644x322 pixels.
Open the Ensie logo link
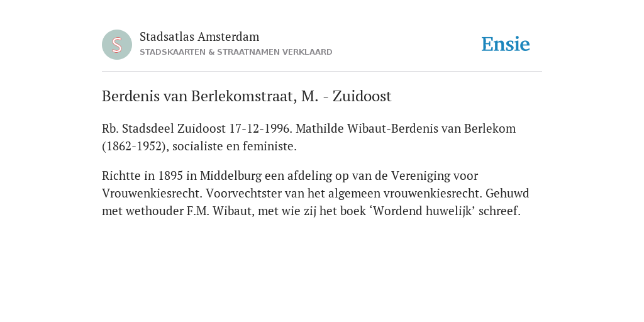pyautogui.click(x=506, y=44)
